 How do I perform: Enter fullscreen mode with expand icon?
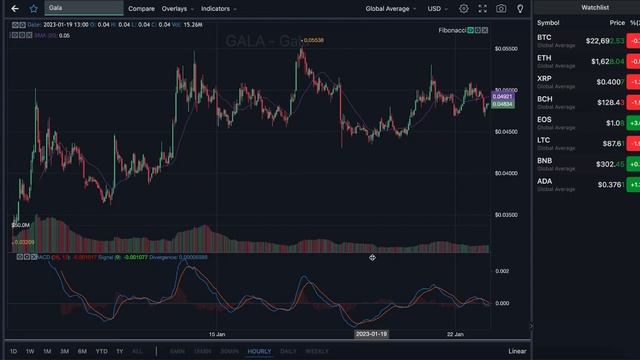(482, 9)
